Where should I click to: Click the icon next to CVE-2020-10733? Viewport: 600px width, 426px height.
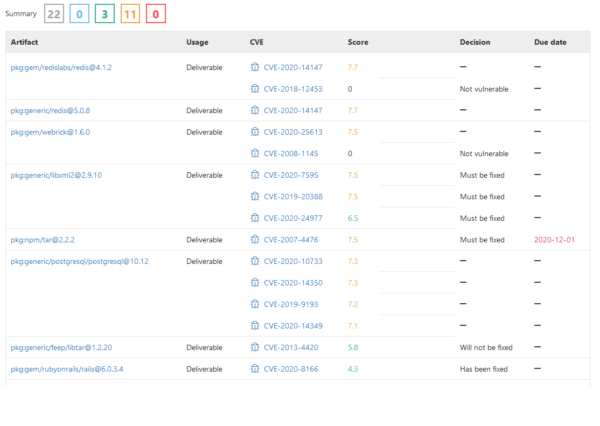[x=255, y=261]
